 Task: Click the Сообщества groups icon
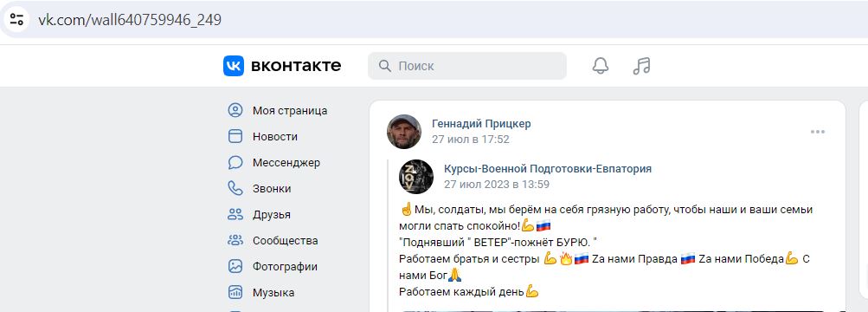pyautogui.click(x=235, y=241)
